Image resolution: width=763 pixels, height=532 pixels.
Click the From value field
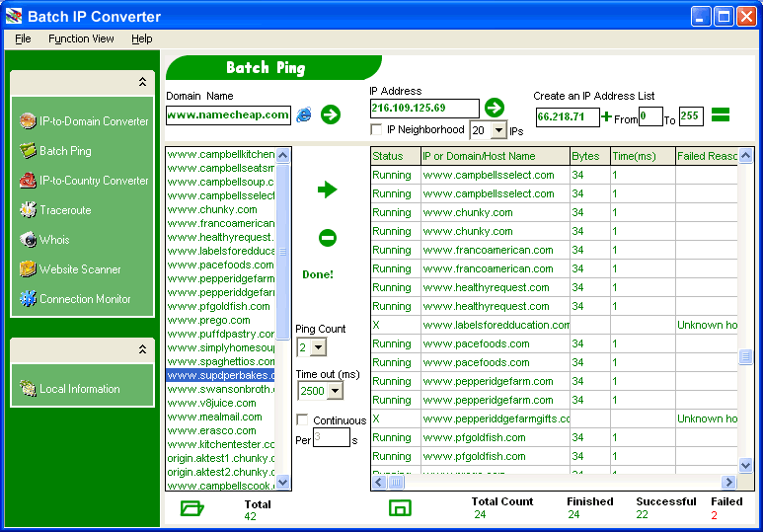650,116
